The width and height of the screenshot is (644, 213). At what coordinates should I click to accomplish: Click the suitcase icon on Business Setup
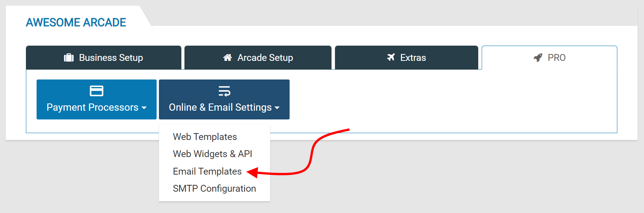pos(69,57)
